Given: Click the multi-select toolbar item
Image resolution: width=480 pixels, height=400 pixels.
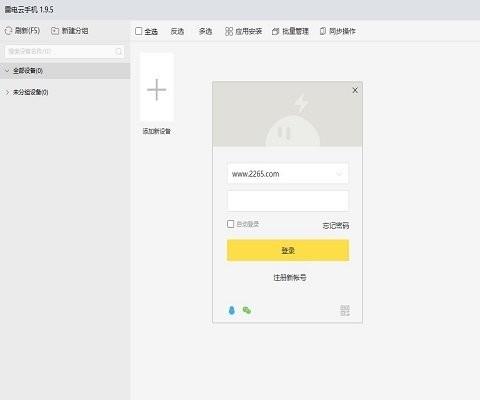Looking at the screenshot, I should coord(205,31).
